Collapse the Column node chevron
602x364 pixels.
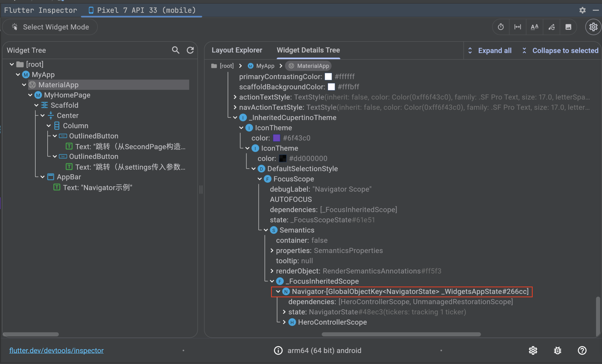pos(49,126)
